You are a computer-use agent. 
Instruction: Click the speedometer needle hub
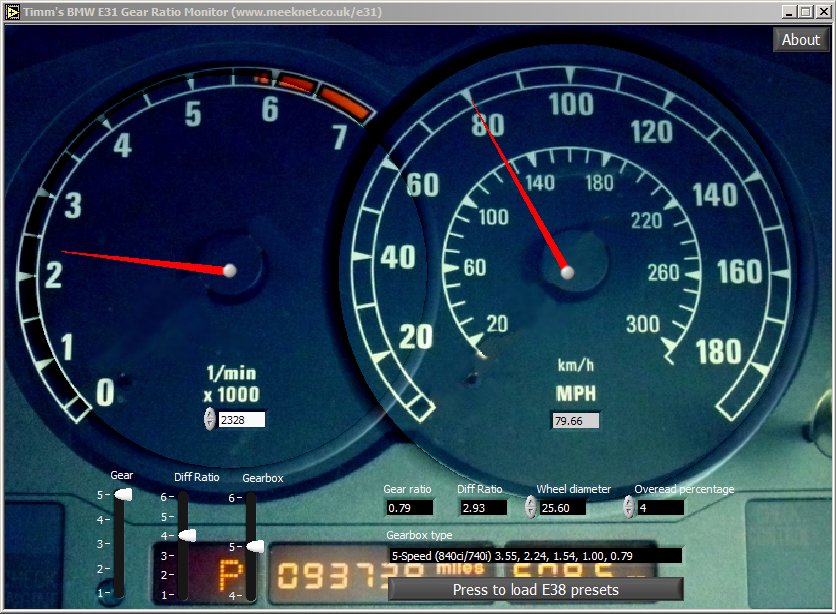[568, 272]
